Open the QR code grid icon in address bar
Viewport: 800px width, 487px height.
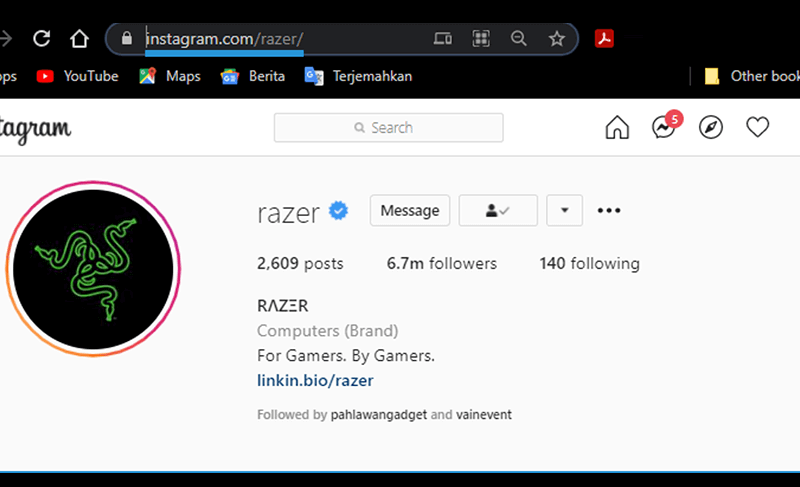(481, 38)
